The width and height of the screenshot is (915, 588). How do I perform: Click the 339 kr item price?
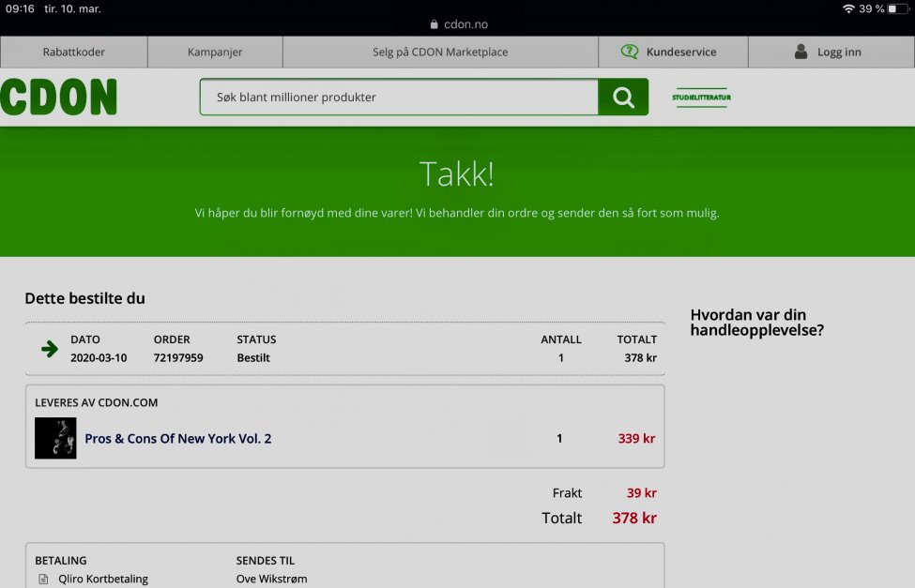(x=636, y=439)
